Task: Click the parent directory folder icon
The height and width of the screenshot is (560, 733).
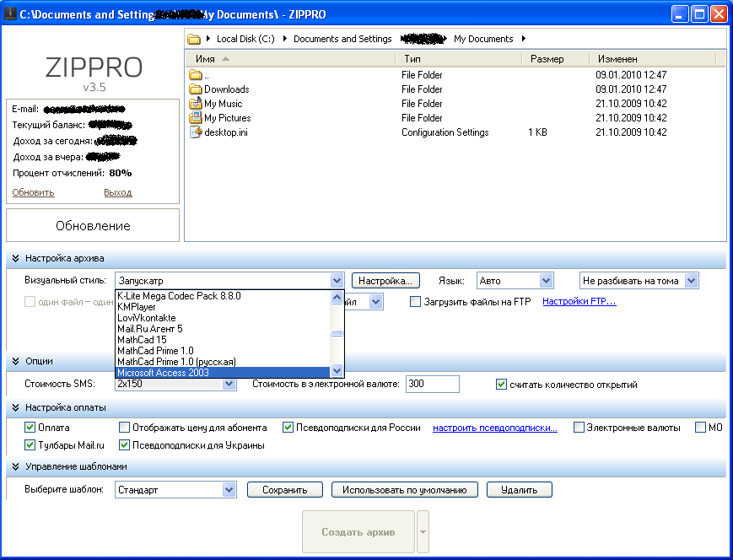Action: click(x=196, y=75)
